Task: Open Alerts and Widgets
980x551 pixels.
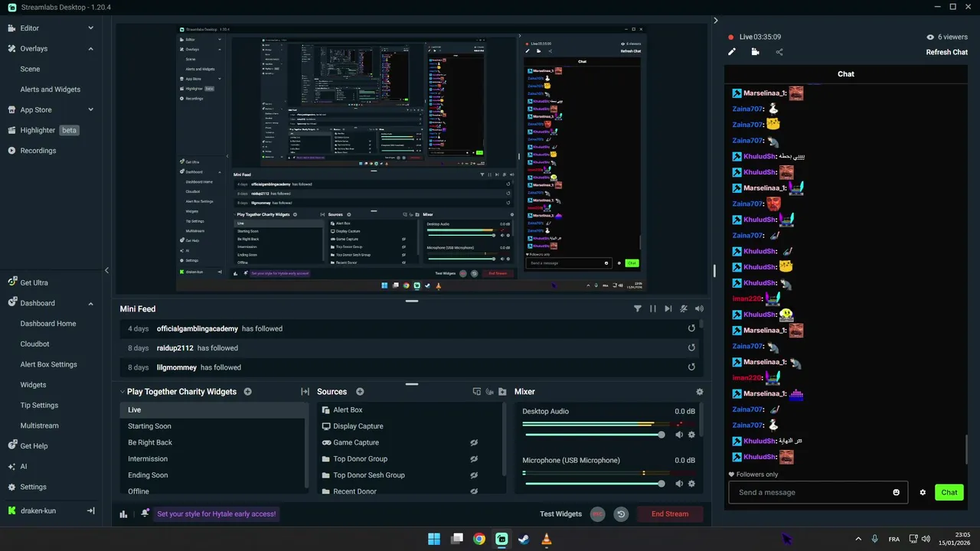Action: (x=50, y=90)
